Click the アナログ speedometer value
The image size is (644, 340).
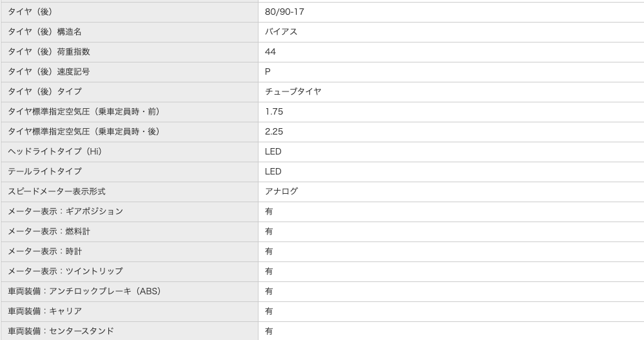(281, 192)
